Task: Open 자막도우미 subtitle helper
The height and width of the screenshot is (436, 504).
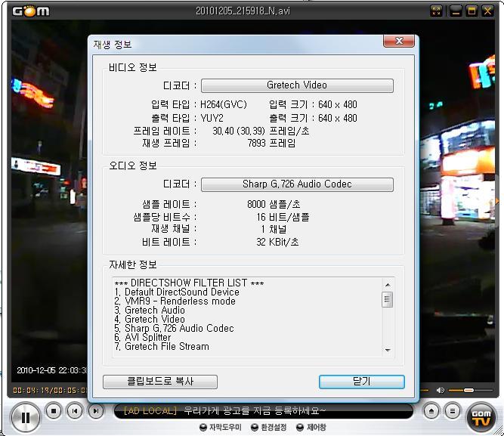Action: [221, 428]
